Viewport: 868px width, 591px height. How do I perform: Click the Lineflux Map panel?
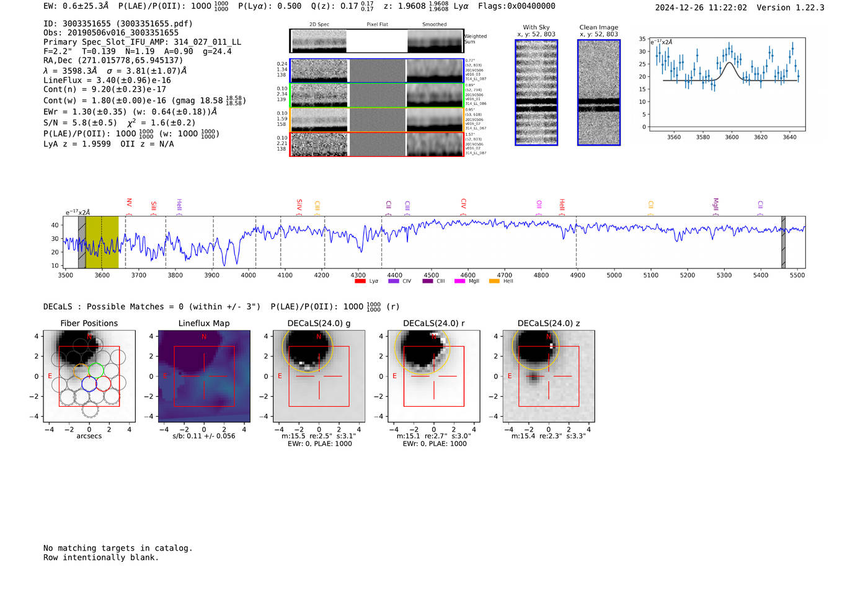204,376
